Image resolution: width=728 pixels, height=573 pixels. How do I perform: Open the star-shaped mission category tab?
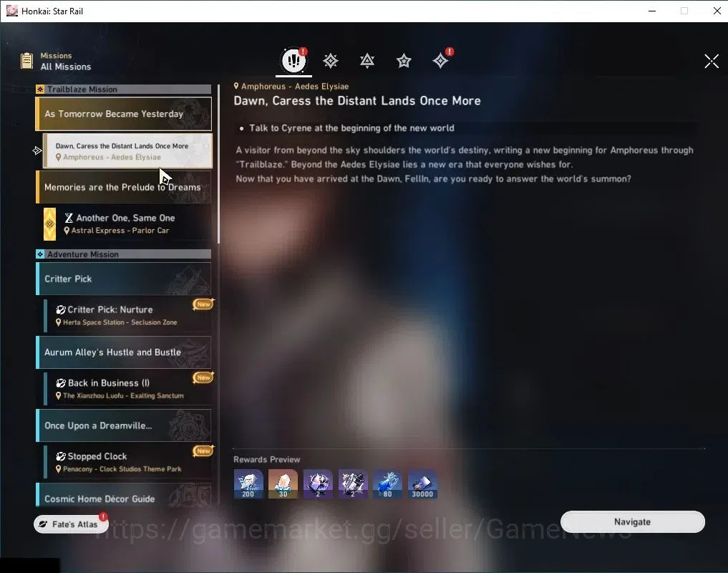click(x=404, y=61)
